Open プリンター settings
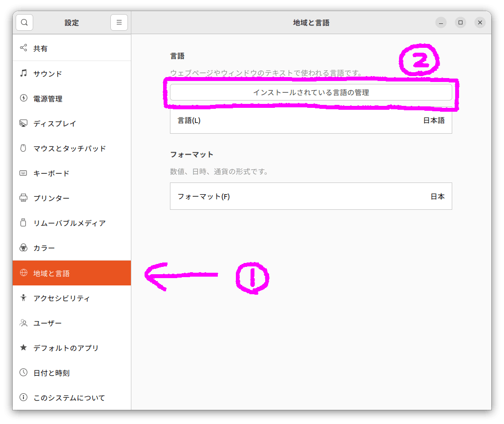This screenshot has height=424, width=504. coord(72,198)
